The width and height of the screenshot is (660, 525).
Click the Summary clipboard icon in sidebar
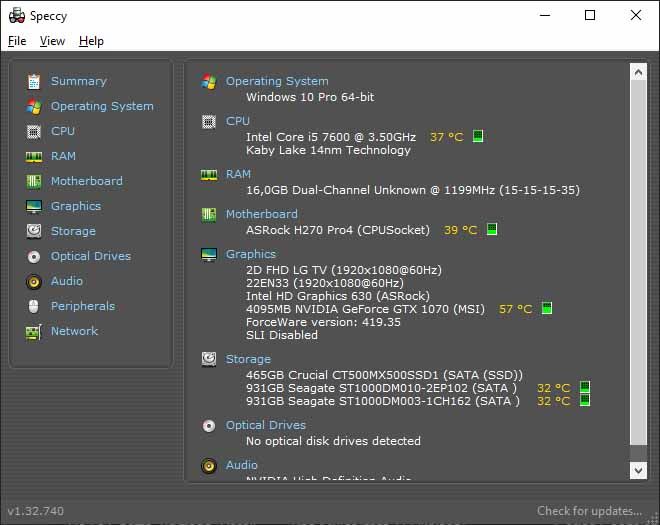34,81
